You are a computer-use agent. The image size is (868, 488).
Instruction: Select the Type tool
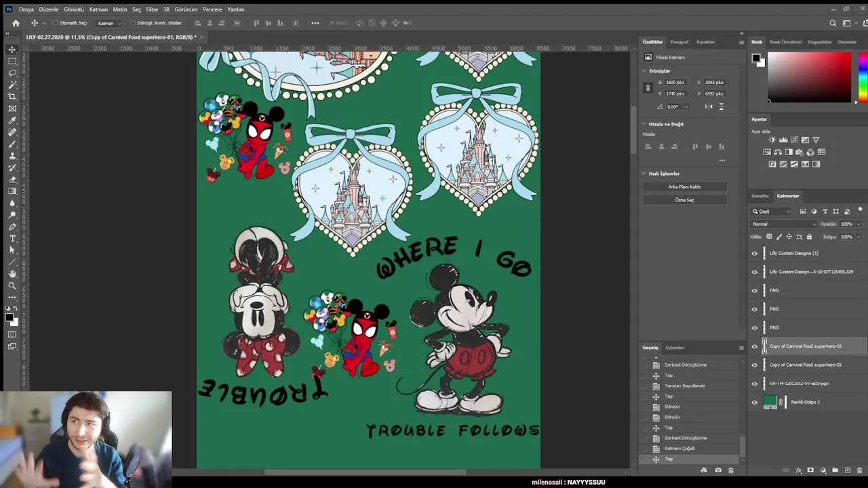12,238
